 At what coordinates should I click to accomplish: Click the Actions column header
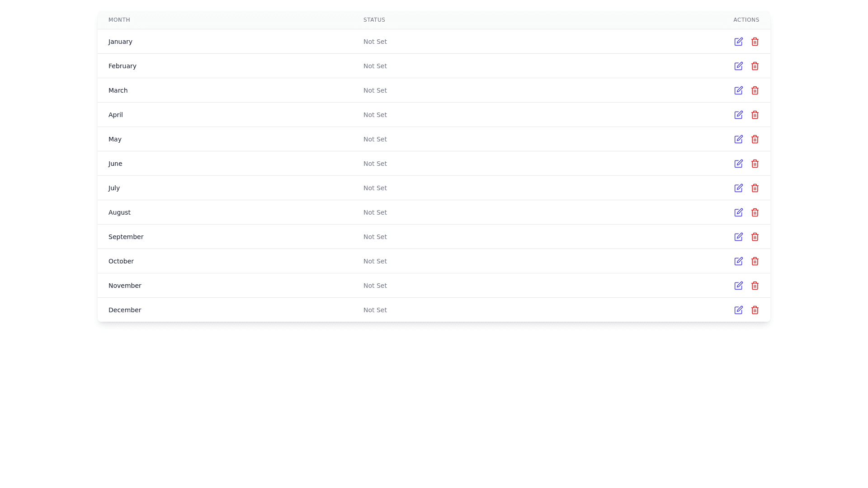(746, 20)
